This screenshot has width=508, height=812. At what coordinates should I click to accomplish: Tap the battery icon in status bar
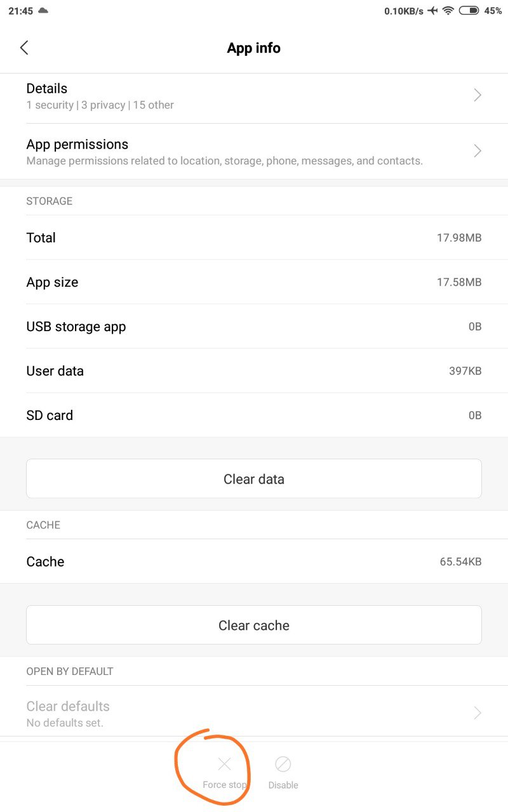[469, 11]
